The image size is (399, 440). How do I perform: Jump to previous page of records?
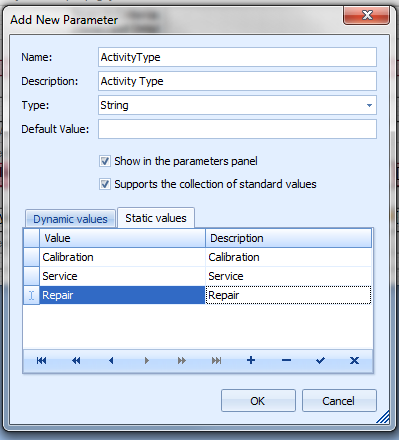click(x=76, y=360)
